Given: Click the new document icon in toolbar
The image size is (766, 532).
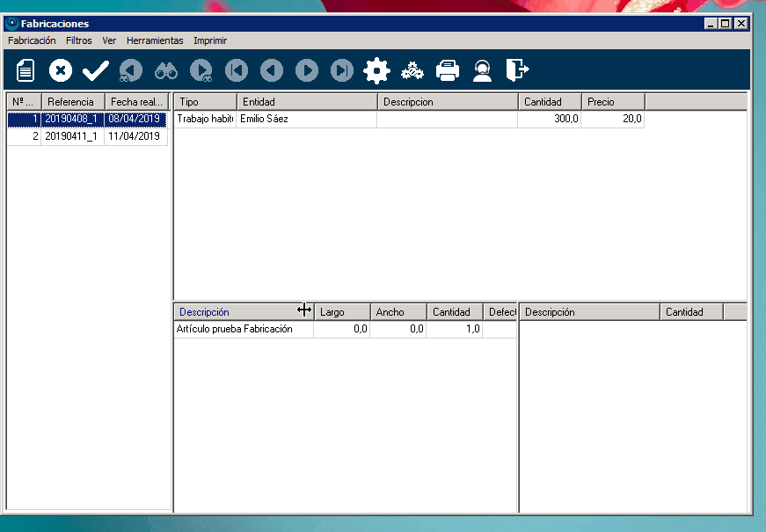Looking at the screenshot, I should tap(26, 70).
